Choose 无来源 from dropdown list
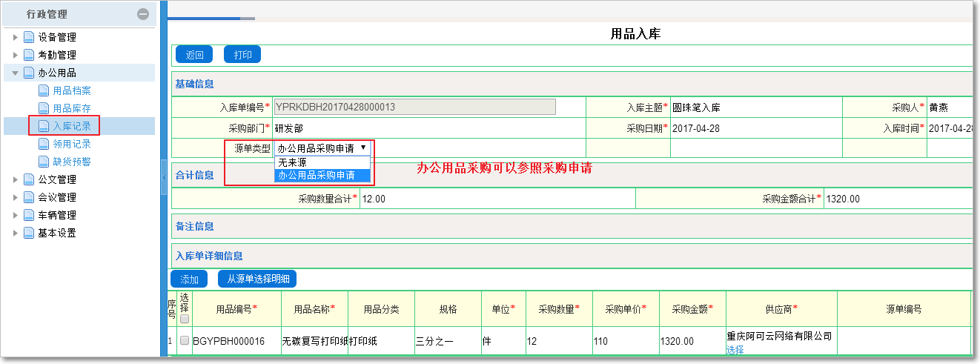The width and height of the screenshot is (980, 364). pyautogui.click(x=292, y=162)
